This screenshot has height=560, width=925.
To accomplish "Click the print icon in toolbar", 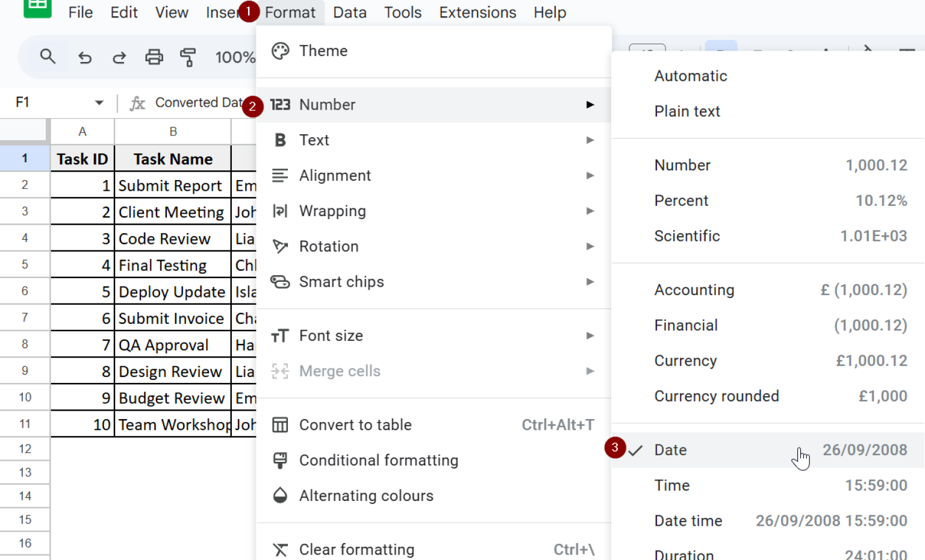I will pyautogui.click(x=154, y=57).
